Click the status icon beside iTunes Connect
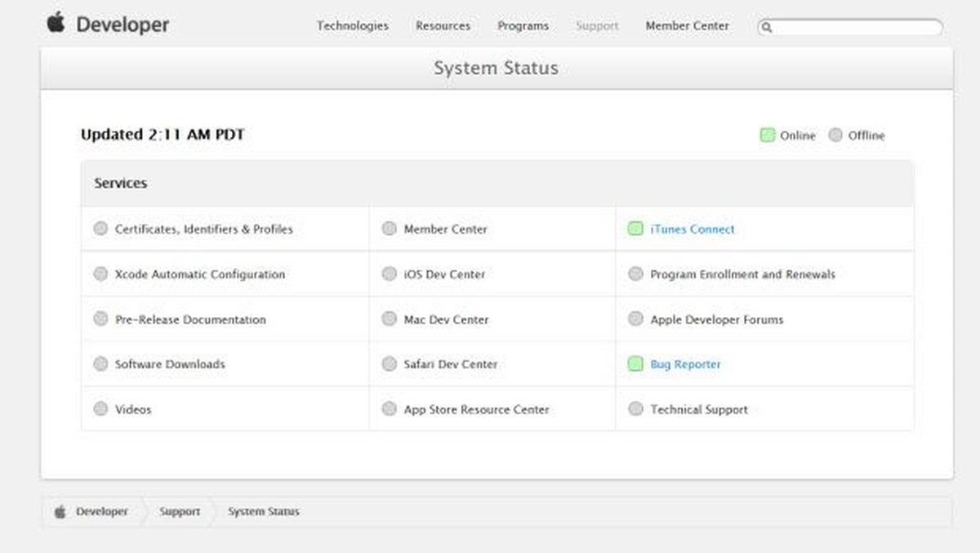Image resolution: width=980 pixels, height=553 pixels. point(635,229)
